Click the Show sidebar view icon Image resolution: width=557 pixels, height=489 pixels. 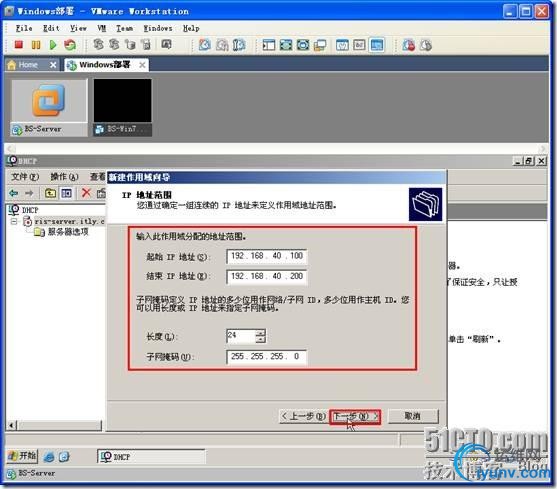269,45
